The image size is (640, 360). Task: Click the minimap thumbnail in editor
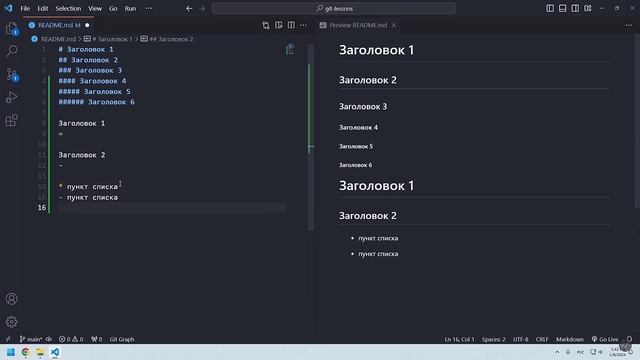[290, 50]
